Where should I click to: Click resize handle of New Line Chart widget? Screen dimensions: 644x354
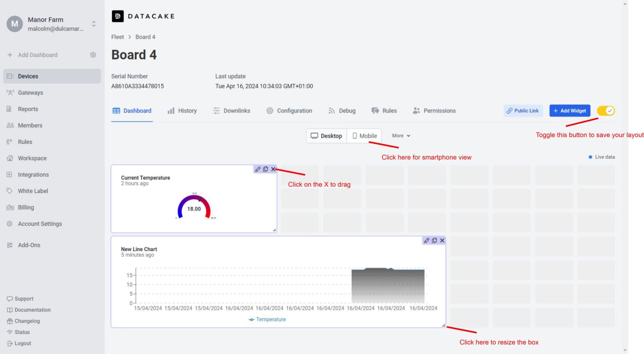pos(443,325)
